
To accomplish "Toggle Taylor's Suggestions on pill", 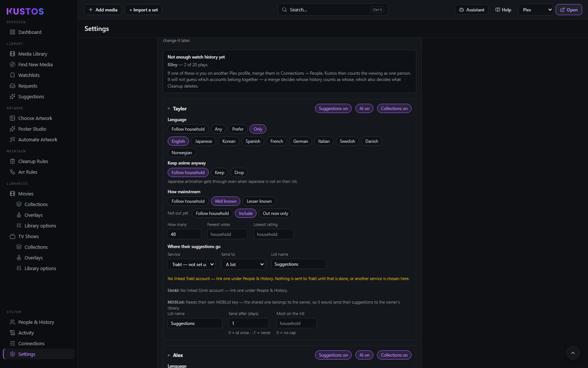I will pos(333,109).
